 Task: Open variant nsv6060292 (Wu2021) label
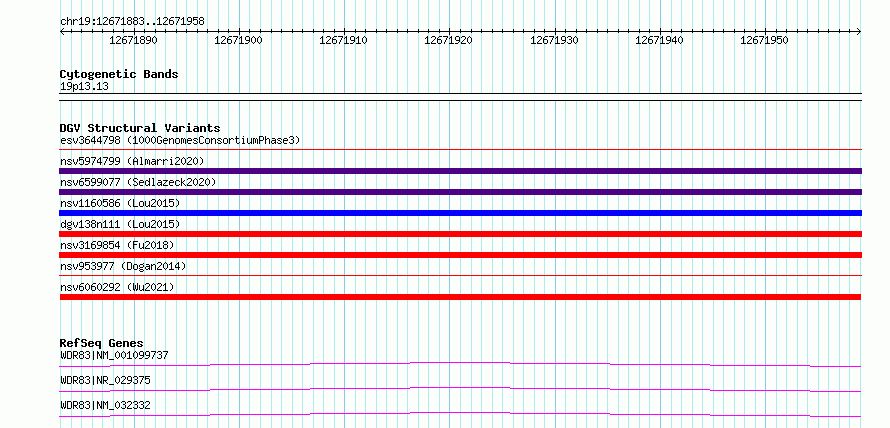[x=117, y=287]
